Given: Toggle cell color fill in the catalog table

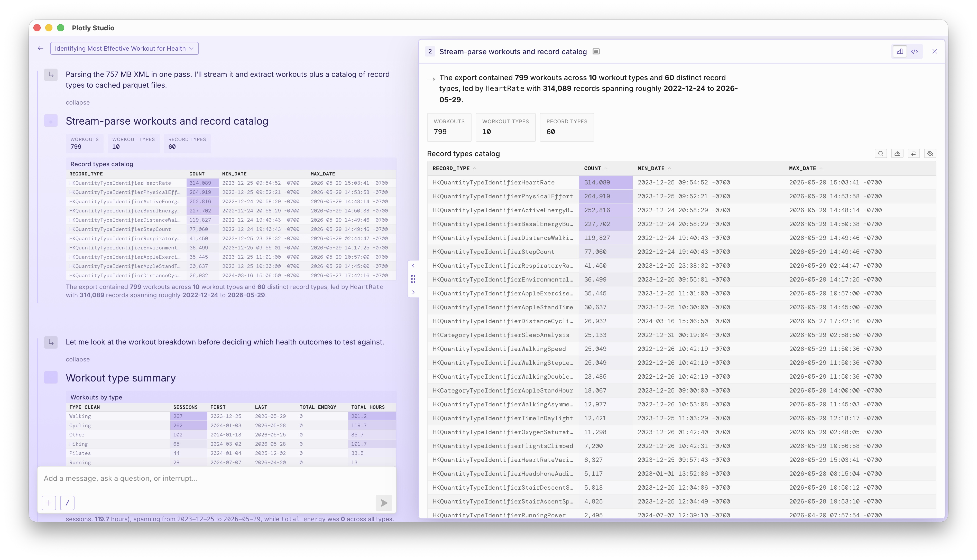Looking at the screenshot, I should pos(930,154).
